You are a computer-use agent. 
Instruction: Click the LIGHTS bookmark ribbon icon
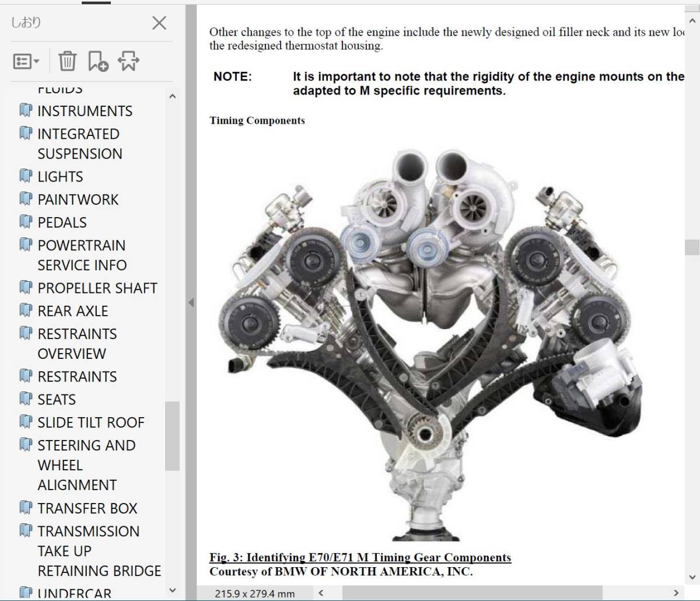26,176
